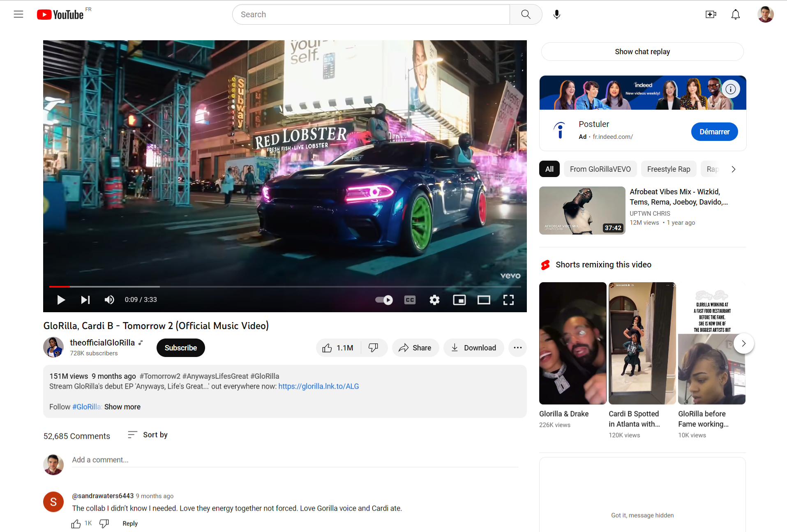Open the account avatar menu
787x532 pixels.
pos(765,14)
